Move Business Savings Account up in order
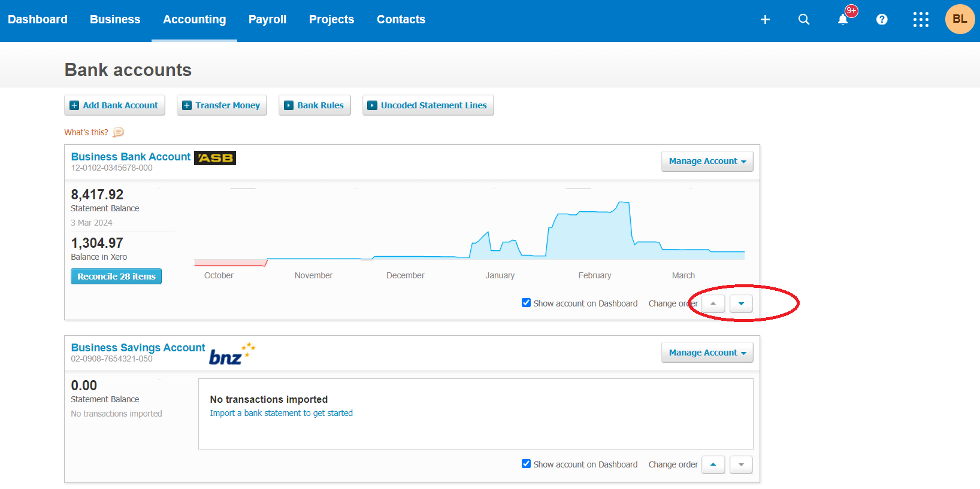980x489 pixels. 713,464
